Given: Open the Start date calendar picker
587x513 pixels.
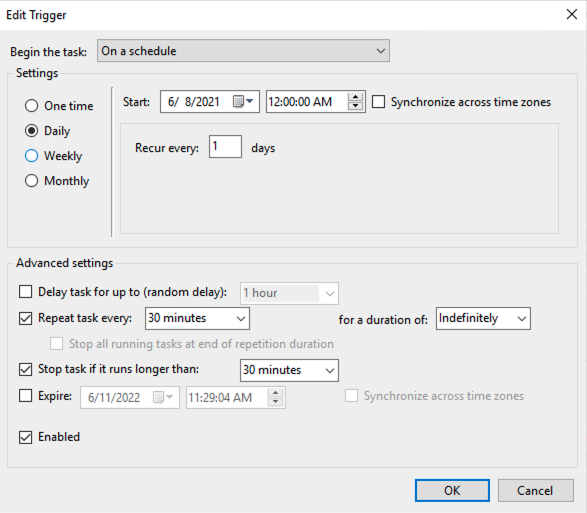Looking at the screenshot, I should pos(243,101).
